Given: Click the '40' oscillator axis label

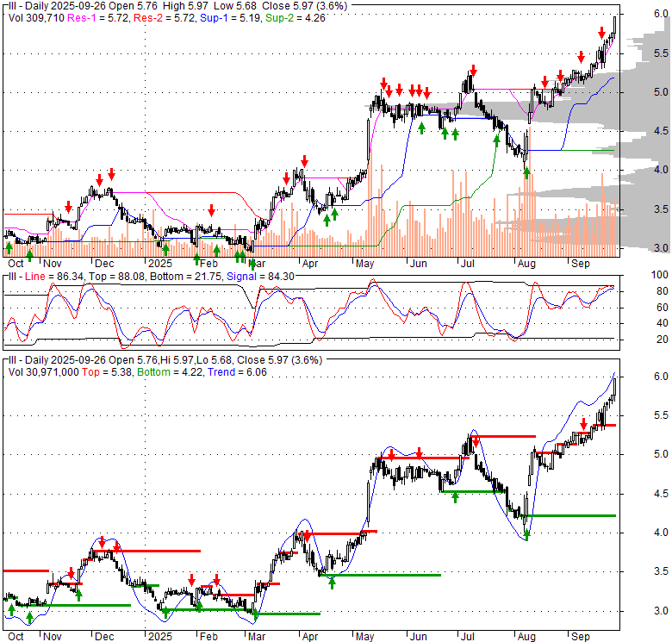Looking at the screenshot, I should pos(663,323).
